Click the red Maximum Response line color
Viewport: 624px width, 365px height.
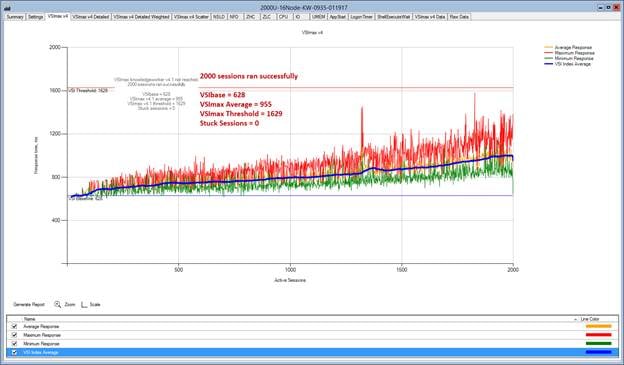(x=599, y=335)
